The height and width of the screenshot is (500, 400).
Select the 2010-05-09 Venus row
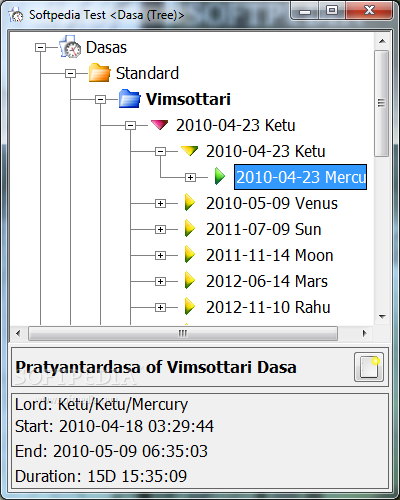tap(272, 203)
